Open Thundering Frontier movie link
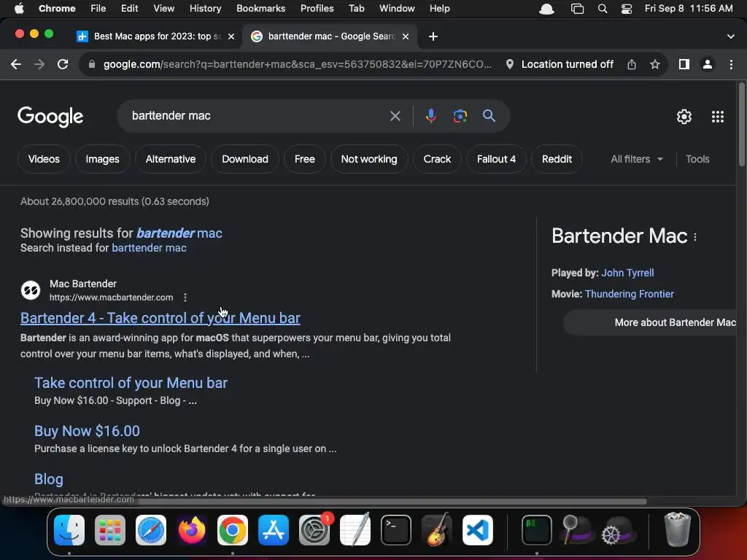 point(630,294)
